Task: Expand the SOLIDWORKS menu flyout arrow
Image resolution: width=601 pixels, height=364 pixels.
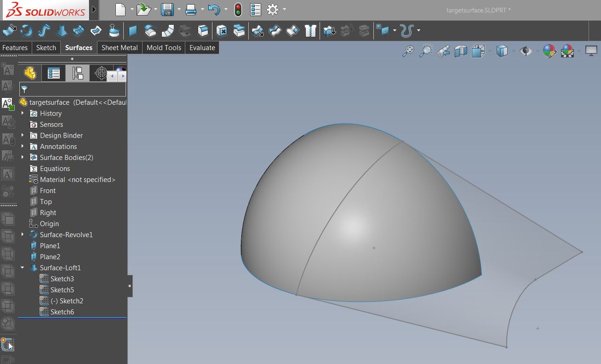Action: click(94, 9)
